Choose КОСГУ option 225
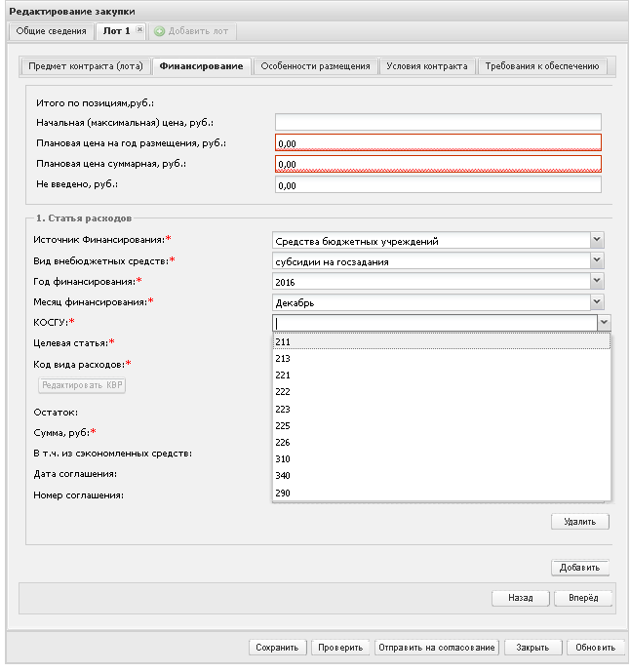Image resolution: width=630 pixels, height=672 pixels. pyautogui.click(x=442, y=425)
